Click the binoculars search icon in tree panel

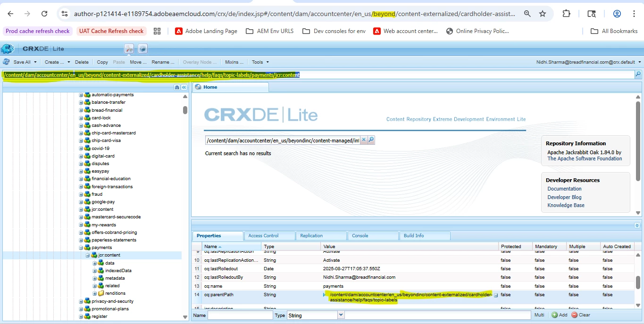click(177, 87)
